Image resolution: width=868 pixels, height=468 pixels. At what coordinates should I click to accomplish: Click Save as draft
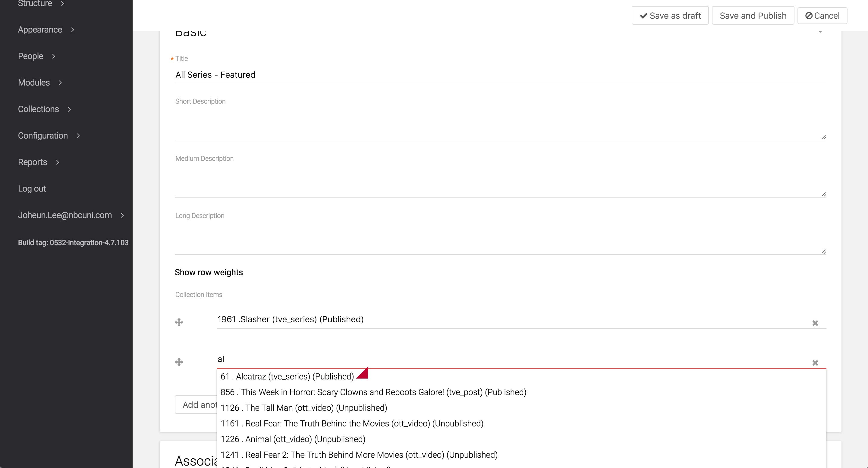670,15
